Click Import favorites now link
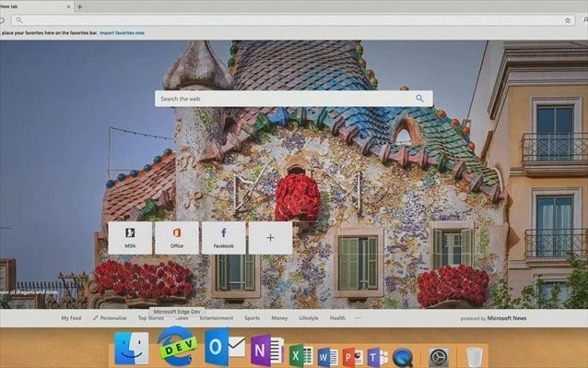Viewport: 588px width, 368px height. [122, 33]
